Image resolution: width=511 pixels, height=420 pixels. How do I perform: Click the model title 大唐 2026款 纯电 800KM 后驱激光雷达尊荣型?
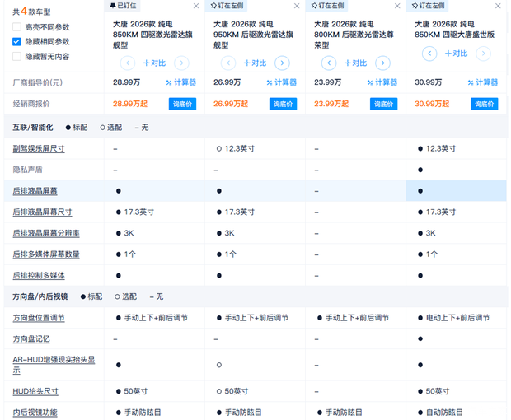[x=354, y=35]
